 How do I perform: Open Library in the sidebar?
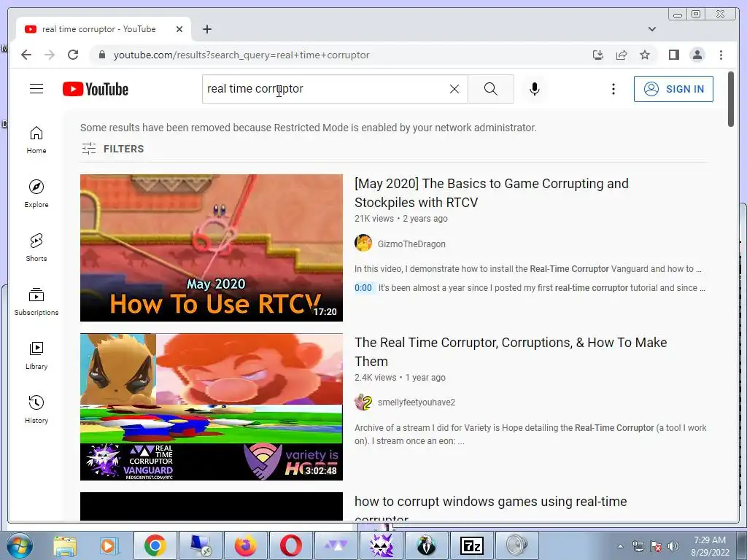click(x=36, y=356)
